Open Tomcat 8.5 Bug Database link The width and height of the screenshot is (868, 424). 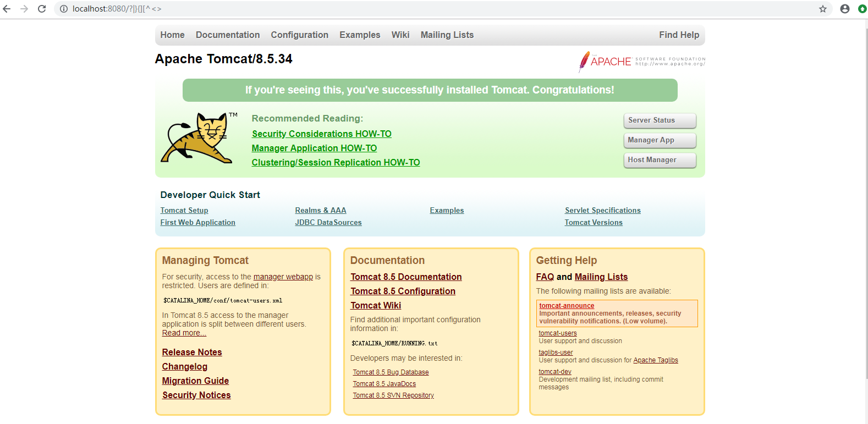coord(391,372)
